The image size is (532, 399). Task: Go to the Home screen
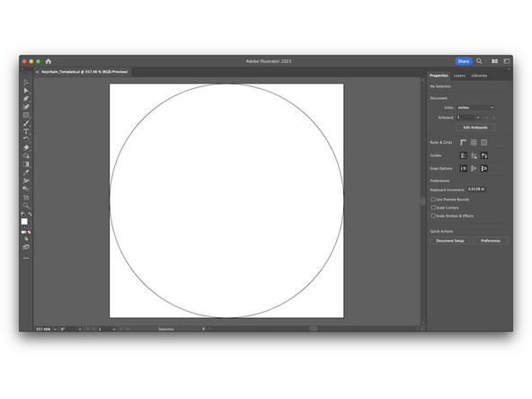click(49, 61)
